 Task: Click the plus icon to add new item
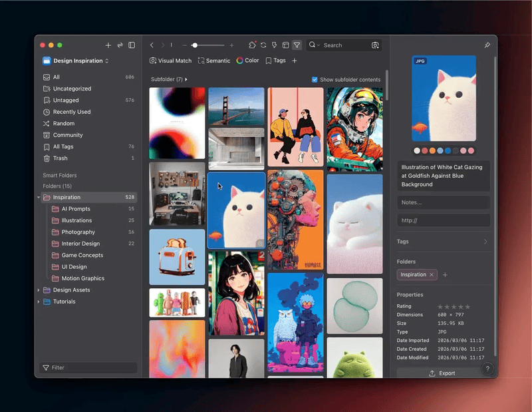[x=108, y=45]
